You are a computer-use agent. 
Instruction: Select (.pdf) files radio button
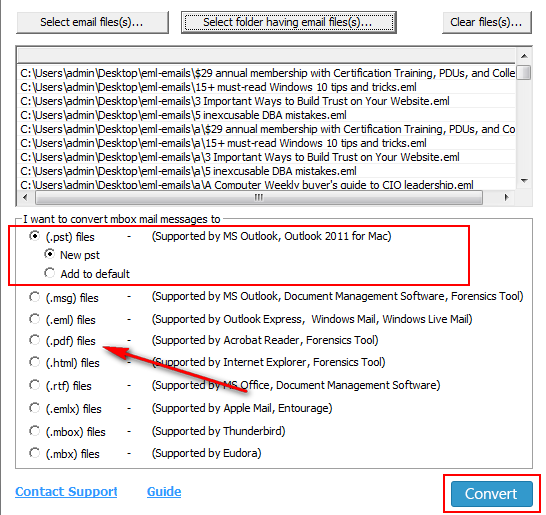(34, 340)
